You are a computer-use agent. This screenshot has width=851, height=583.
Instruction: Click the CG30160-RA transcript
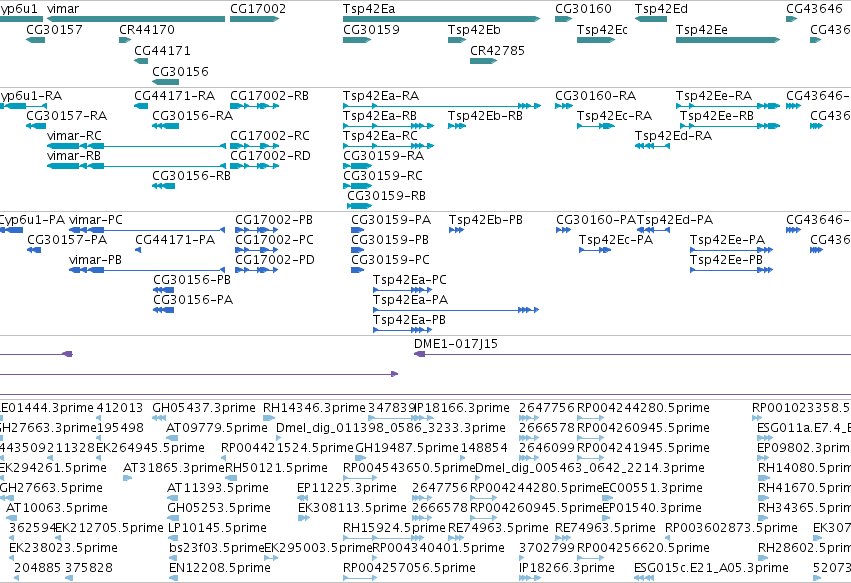563,106
